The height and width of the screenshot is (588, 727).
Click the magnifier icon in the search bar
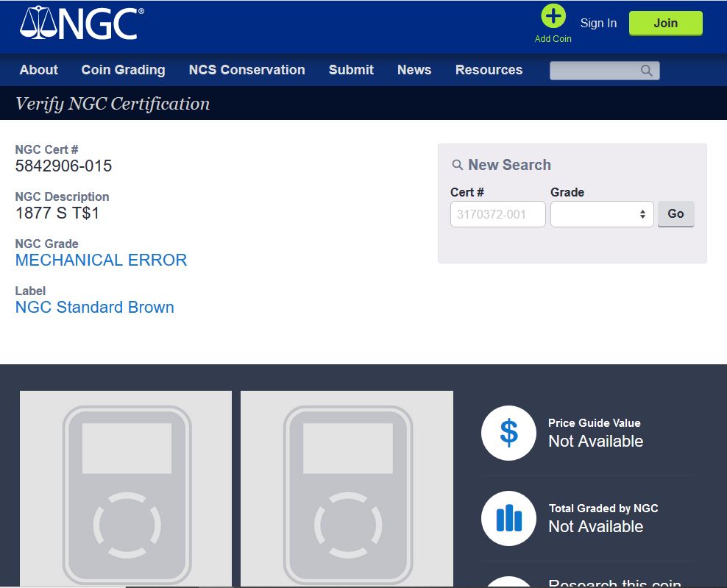646,71
